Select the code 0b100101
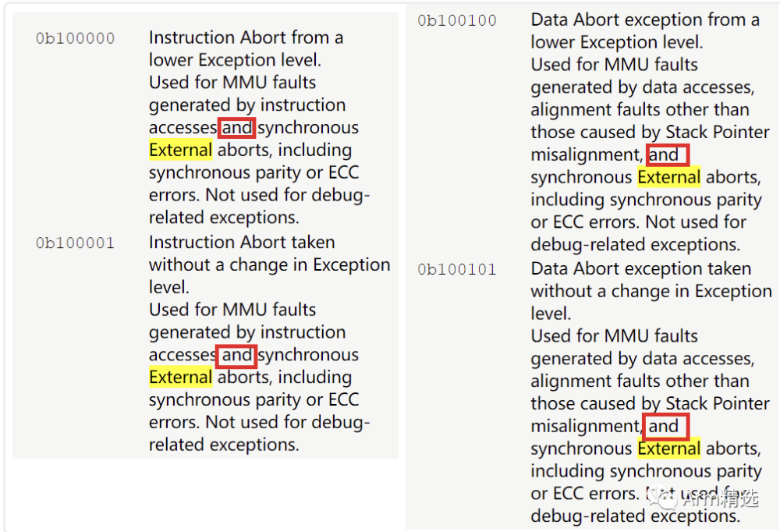780x532 pixels. [457, 270]
